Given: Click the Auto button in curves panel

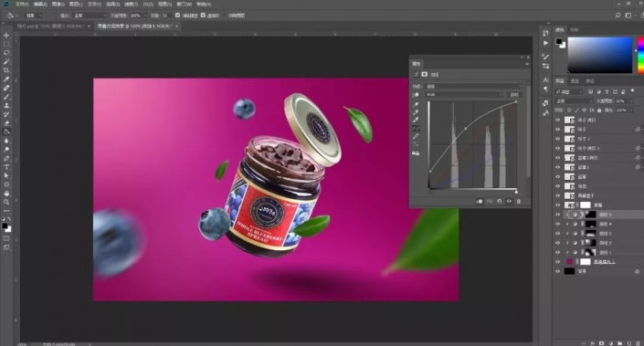Looking at the screenshot, I should click(514, 94).
